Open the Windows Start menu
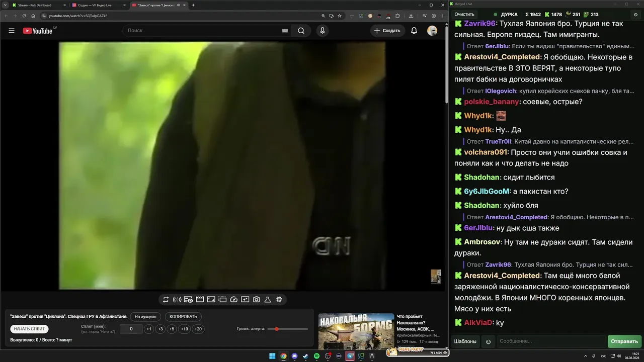 click(272, 356)
